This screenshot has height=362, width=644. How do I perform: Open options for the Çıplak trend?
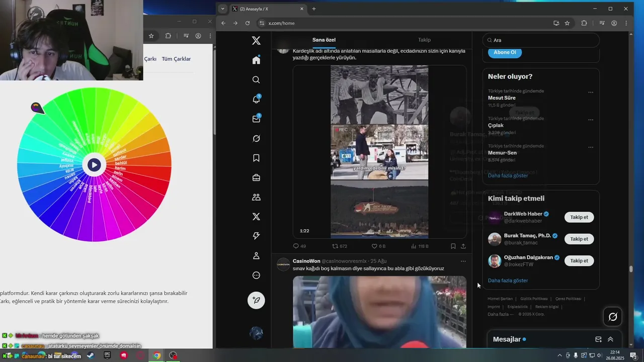[591, 120]
